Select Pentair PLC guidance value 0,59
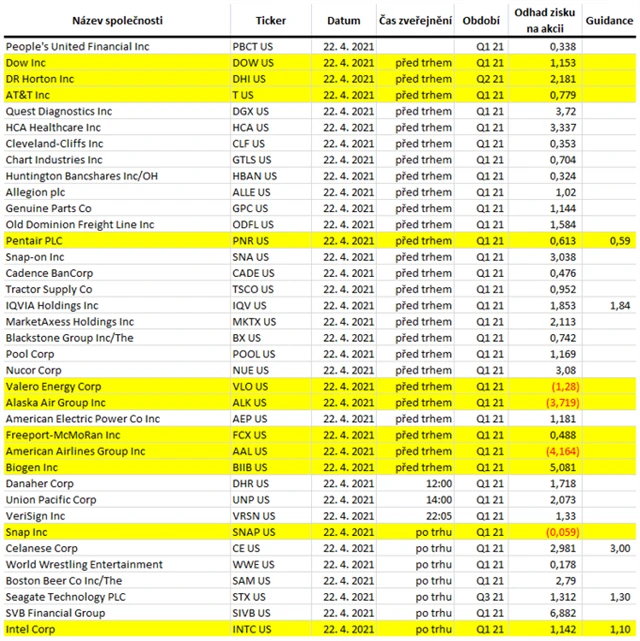 click(620, 241)
